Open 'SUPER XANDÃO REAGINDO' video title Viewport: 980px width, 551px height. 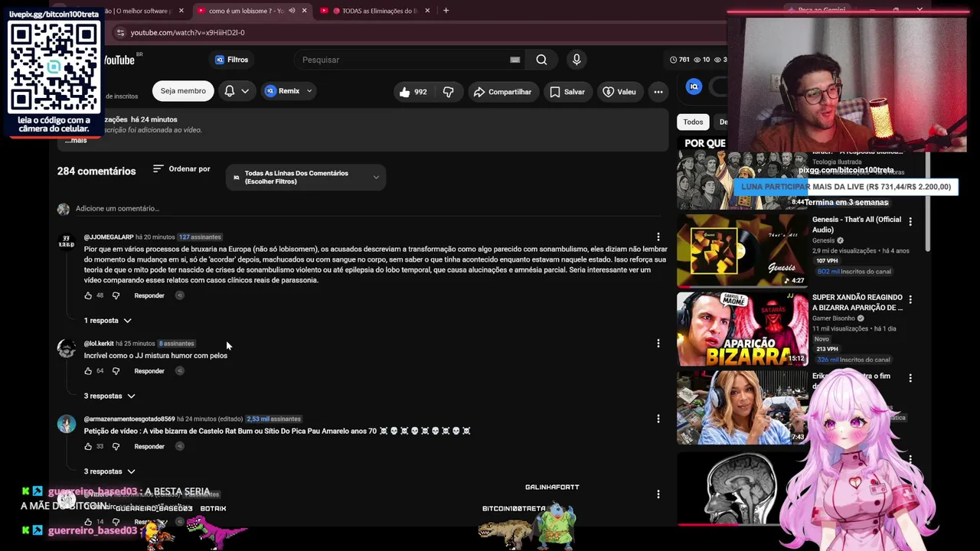[x=857, y=302]
